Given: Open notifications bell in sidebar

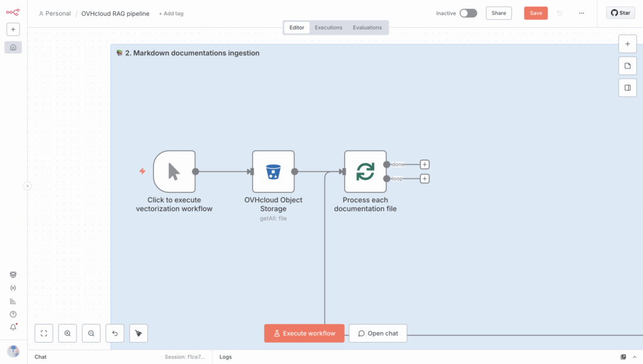Looking at the screenshot, I should 13,327.
